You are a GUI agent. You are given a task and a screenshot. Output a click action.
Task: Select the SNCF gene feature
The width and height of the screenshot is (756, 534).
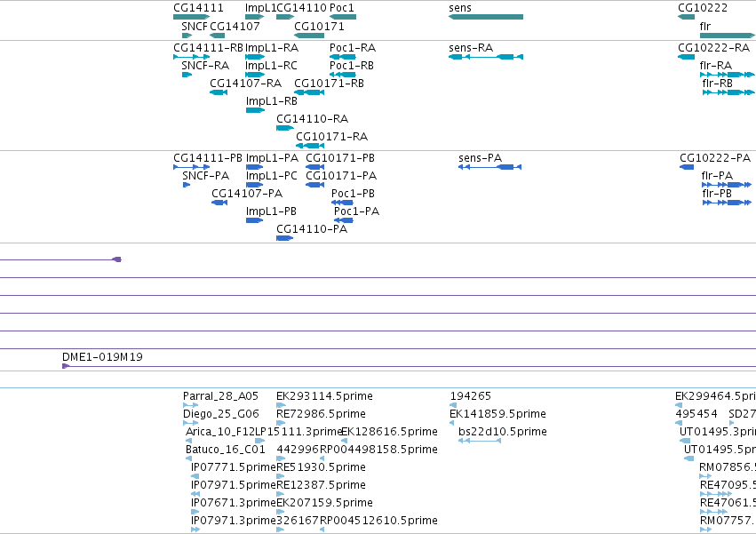click(187, 36)
